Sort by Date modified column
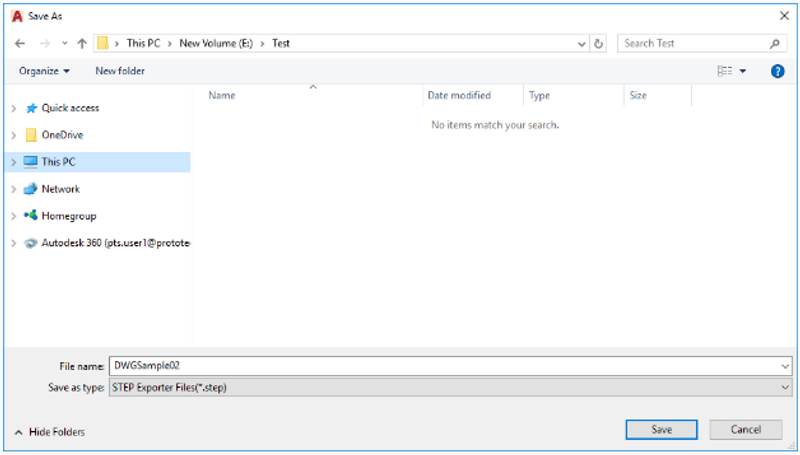This screenshot has width=800, height=455. [x=459, y=95]
